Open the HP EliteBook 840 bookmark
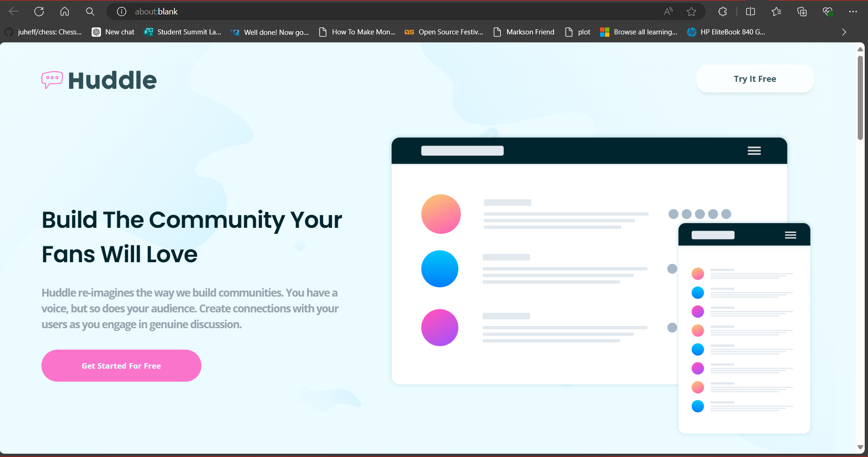The image size is (868, 457). point(726,32)
